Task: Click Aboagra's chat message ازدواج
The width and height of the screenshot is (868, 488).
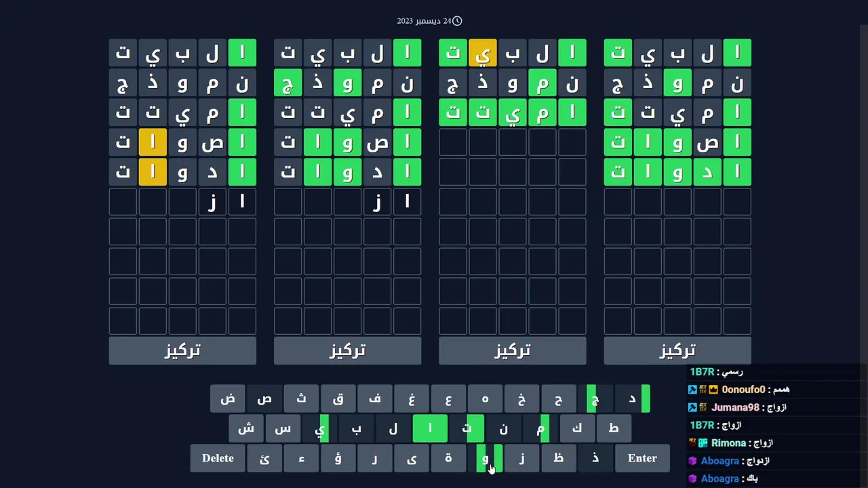Action: pyautogui.click(x=757, y=461)
